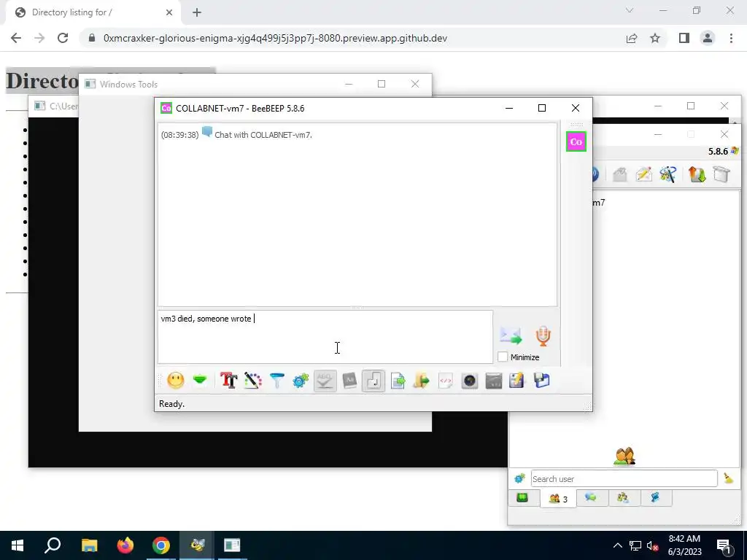
Task: Click the blue gear icon beside Search user
Action: click(519, 478)
